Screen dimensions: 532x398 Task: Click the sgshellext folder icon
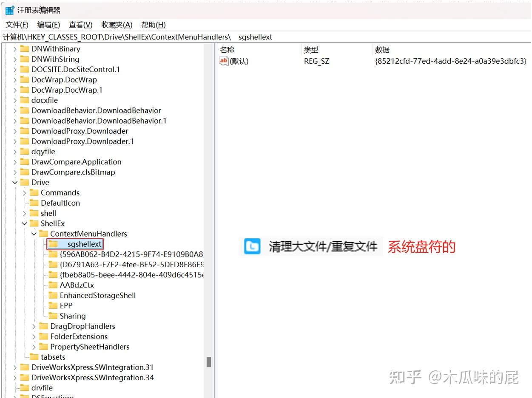pos(53,244)
